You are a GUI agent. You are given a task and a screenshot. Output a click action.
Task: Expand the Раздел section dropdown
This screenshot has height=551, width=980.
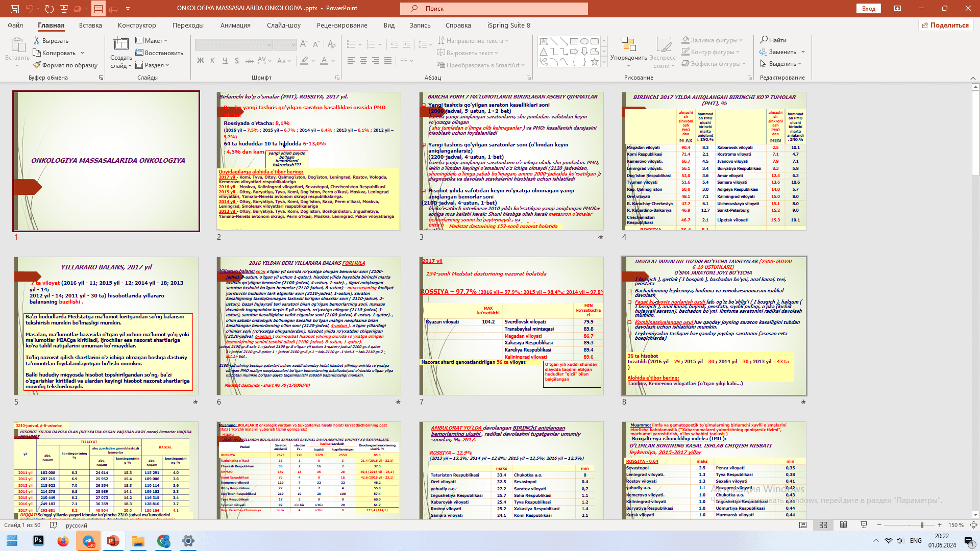[152, 65]
